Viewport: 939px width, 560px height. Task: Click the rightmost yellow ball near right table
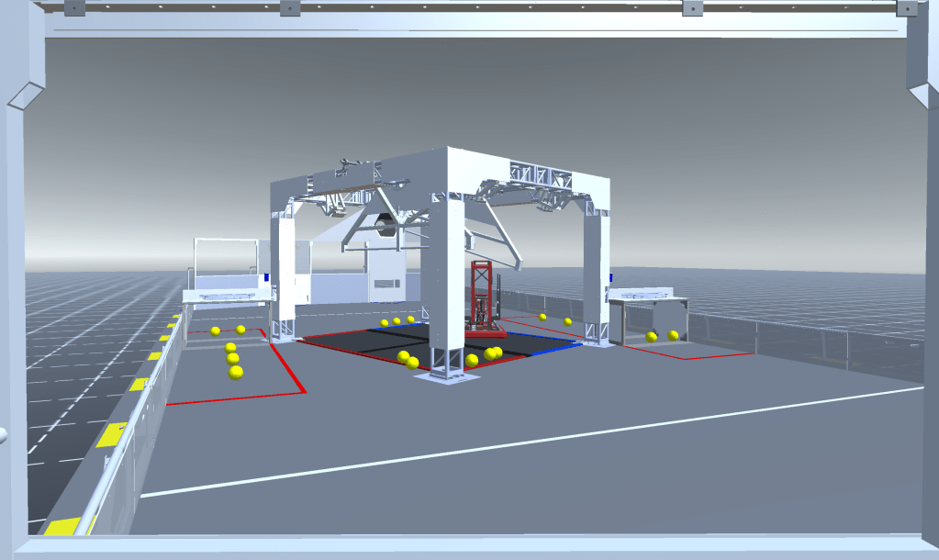[674, 335]
